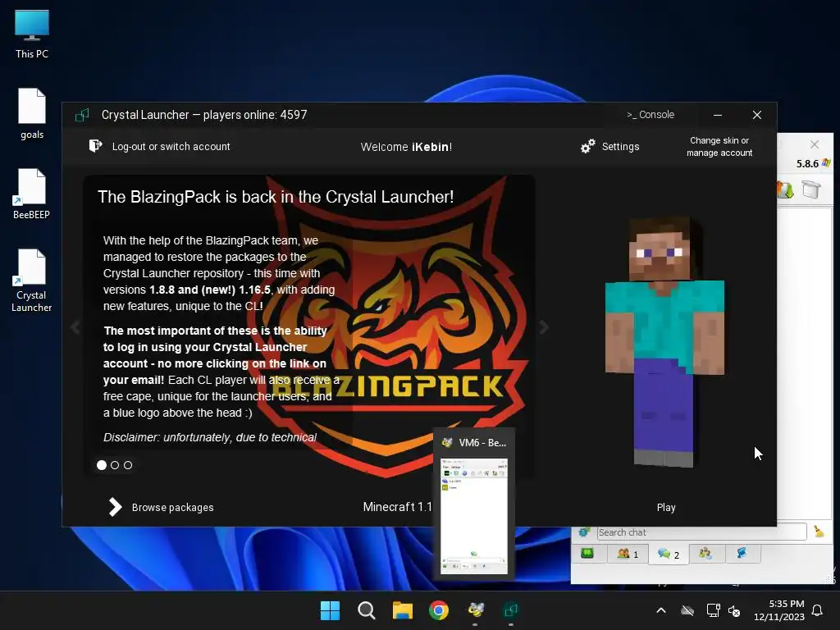Go to the next news slide

tap(544, 326)
